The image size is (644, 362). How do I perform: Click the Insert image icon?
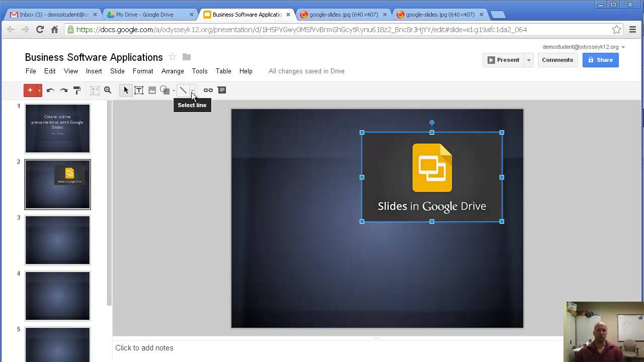point(152,90)
